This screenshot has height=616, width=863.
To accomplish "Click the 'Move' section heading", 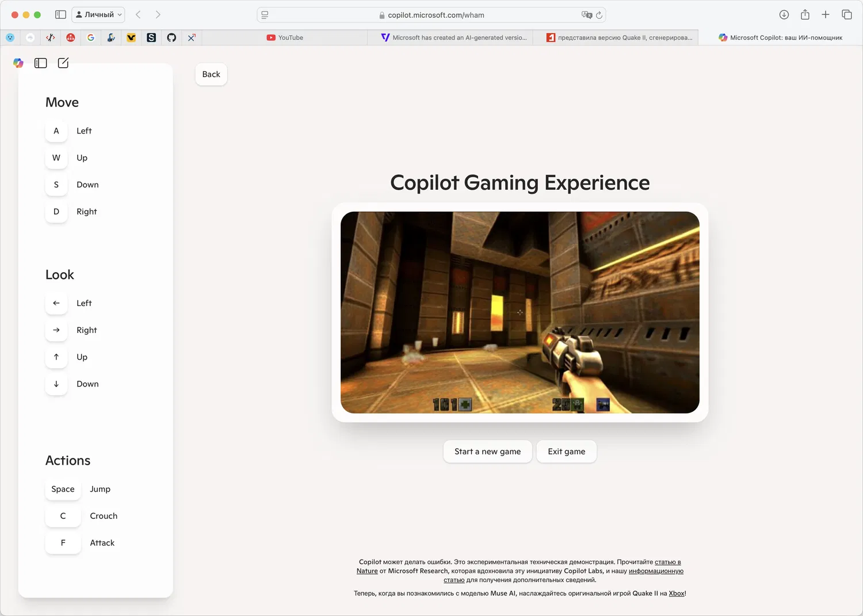I will [62, 102].
